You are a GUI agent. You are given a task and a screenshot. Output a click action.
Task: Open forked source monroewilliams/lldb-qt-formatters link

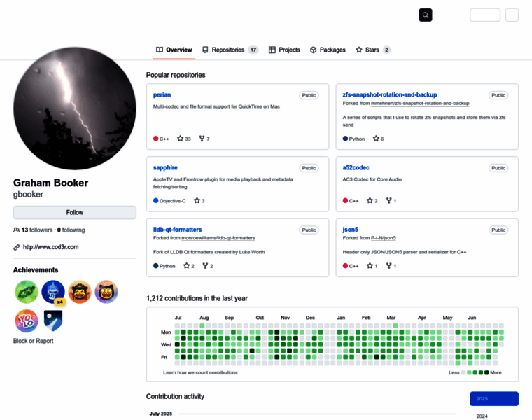tap(218, 238)
